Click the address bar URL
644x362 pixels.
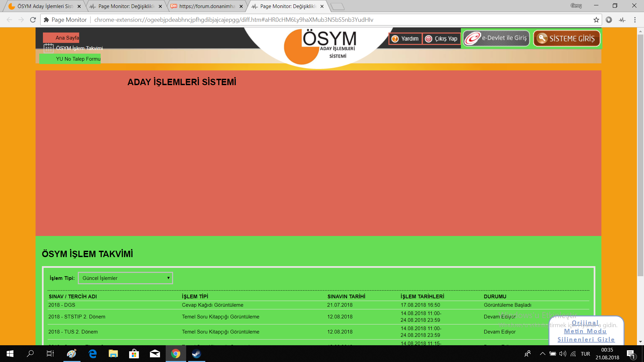tap(234, 20)
